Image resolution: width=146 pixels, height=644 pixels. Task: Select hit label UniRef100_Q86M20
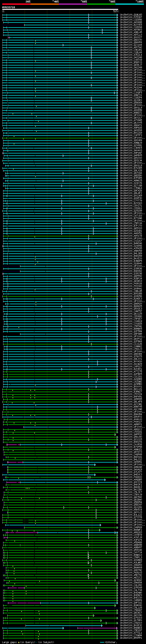click(x=131, y=304)
